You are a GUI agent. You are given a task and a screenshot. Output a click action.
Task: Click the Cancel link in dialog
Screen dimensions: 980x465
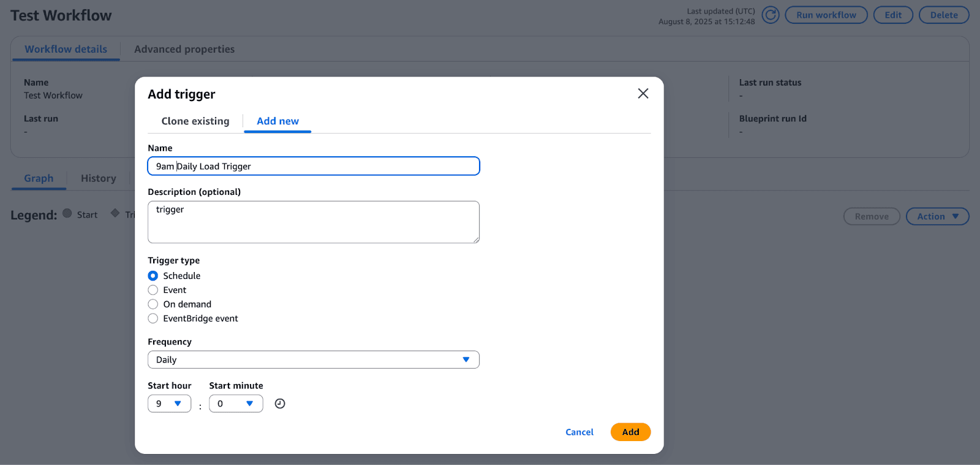579,432
